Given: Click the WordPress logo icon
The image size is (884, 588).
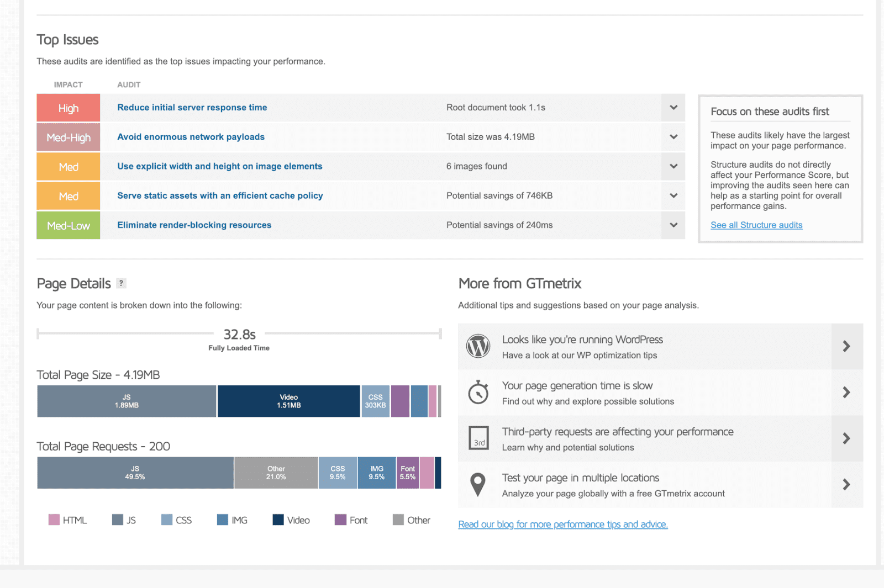Looking at the screenshot, I should (478, 347).
